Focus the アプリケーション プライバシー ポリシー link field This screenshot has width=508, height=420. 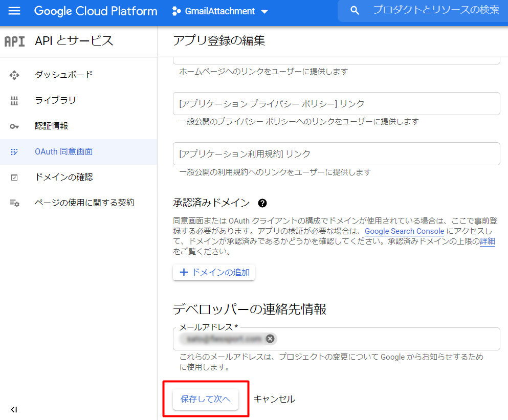pos(336,104)
